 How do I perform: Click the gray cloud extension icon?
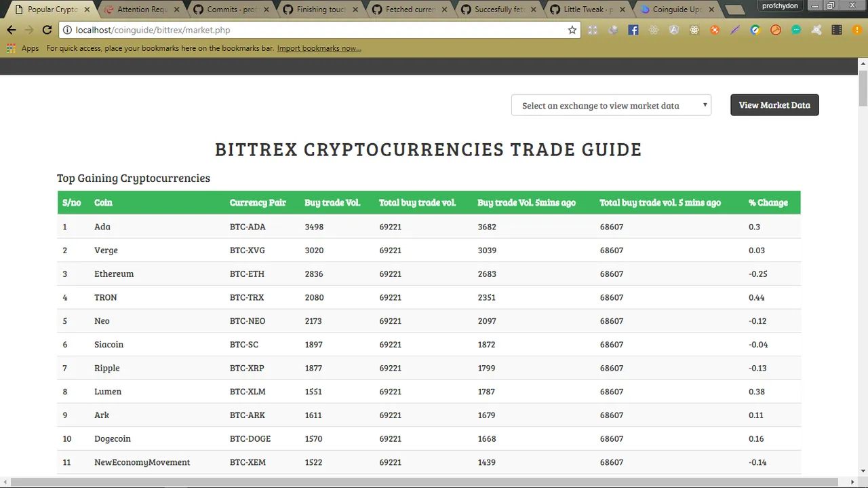[x=613, y=30]
